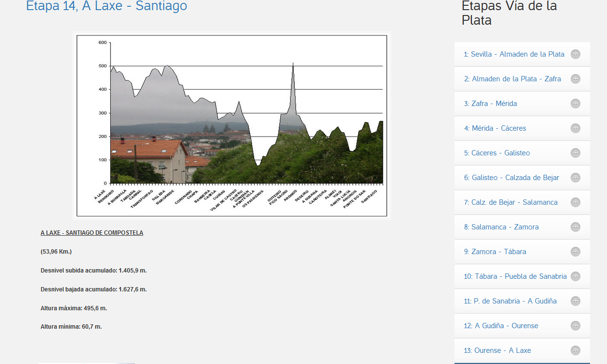This screenshot has height=364, width=607.
Task: Click 'Desnivel subida acumulado: 1.405,9 m.' text
Action: pos(93,271)
